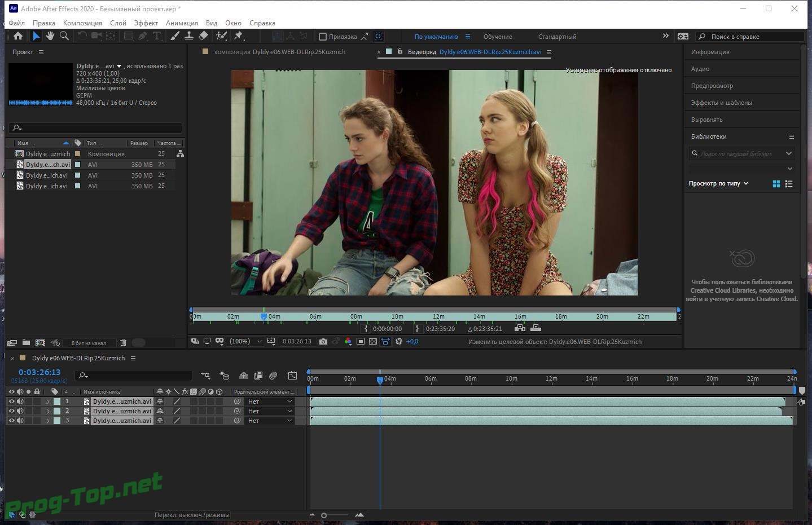Select the Puppet Pin tool
This screenshot has width=812, height=525.
238,36
